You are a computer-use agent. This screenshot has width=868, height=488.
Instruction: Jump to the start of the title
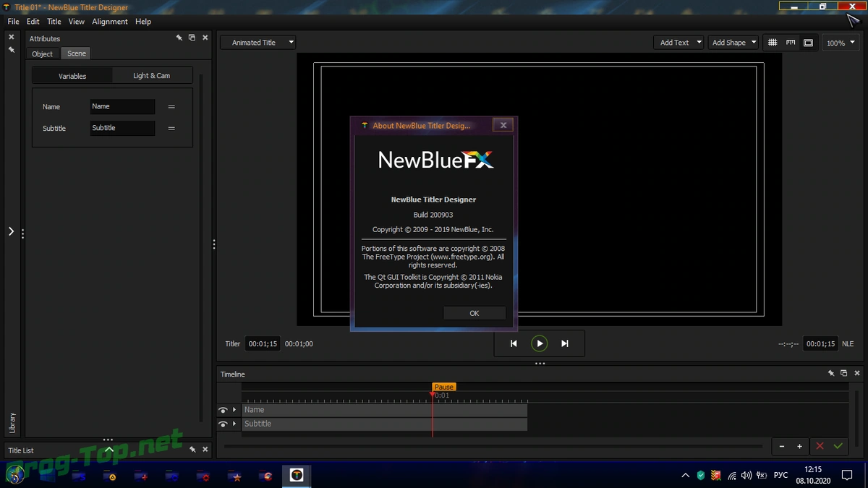514,343
